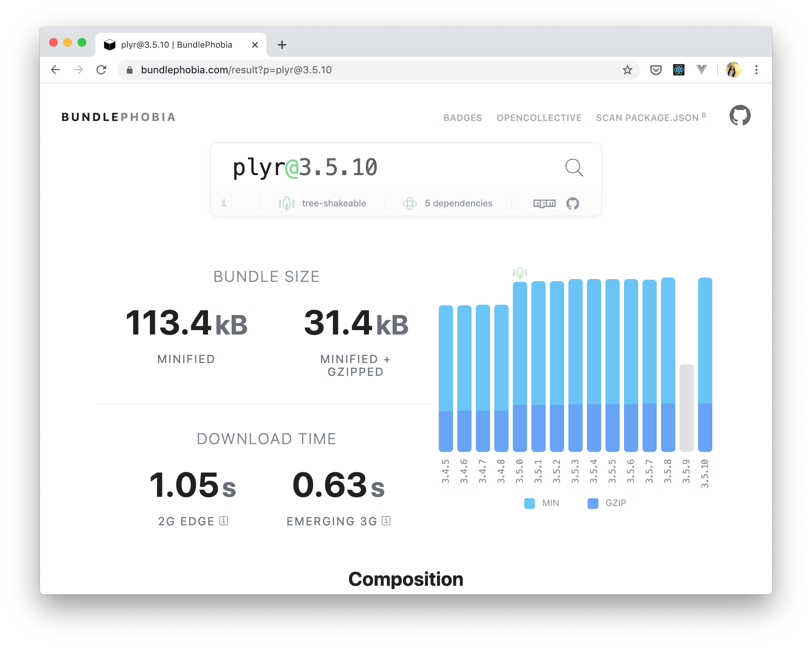Click the 2G EDGE info icon

[x=224, y=521]
